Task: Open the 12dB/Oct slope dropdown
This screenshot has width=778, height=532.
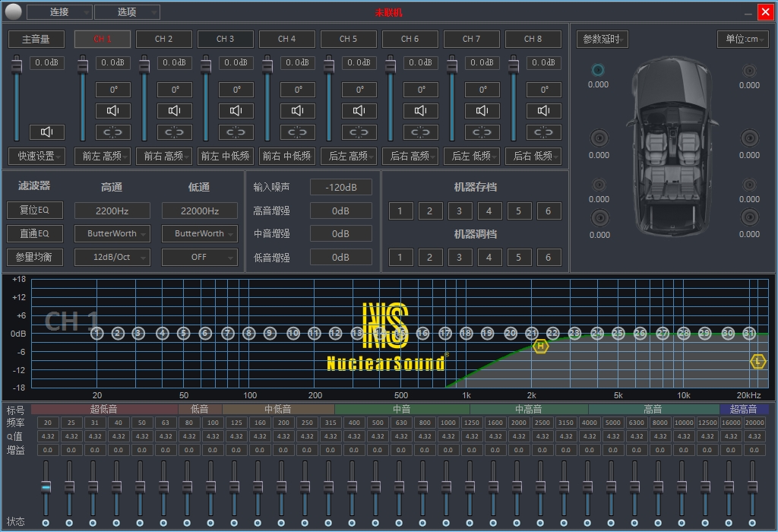Action: 112,257
